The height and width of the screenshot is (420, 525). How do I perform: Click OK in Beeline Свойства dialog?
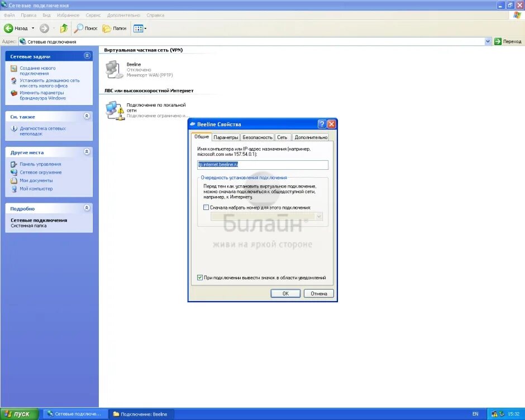[285, 293]
